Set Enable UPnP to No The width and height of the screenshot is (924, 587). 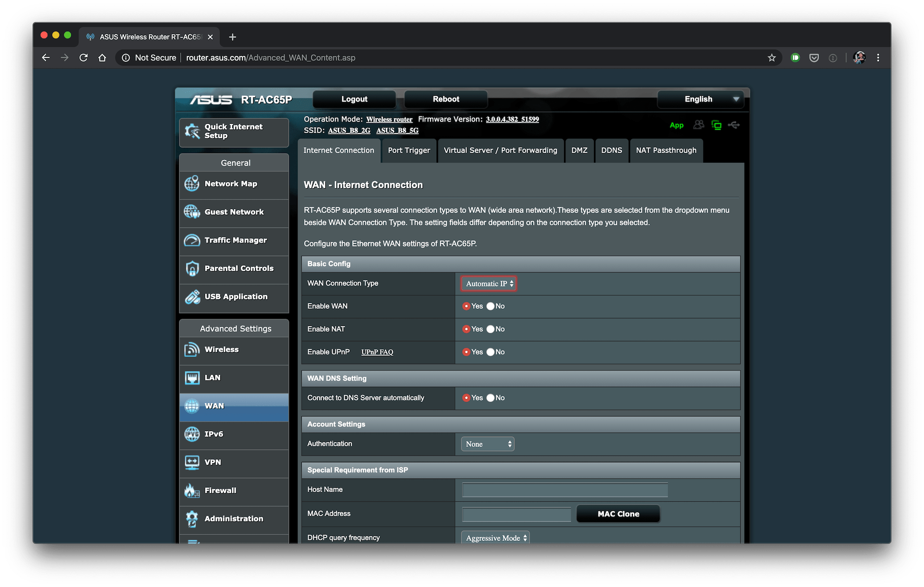(x=490, y=352)
